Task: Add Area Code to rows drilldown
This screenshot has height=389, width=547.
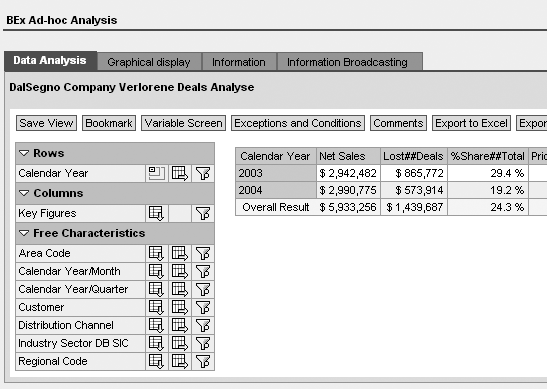Action: pos(156,253)
